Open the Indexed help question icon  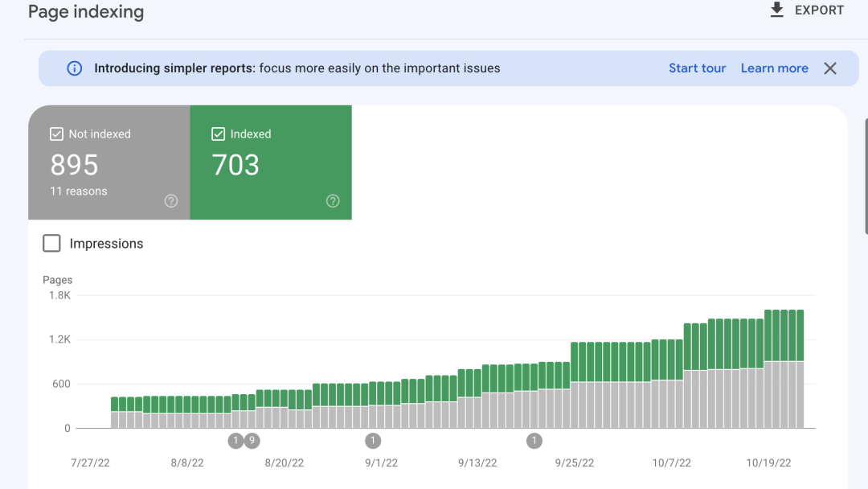[x=333, y=201]
